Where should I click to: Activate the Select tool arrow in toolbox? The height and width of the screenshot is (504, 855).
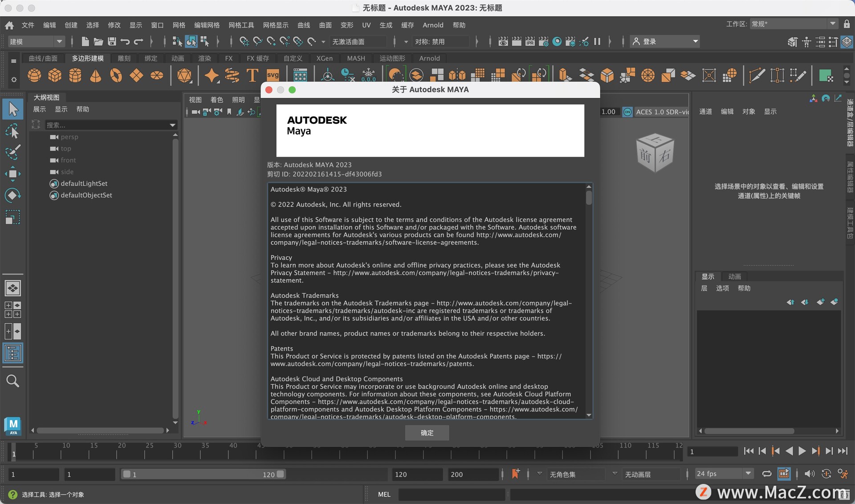[13, 110]
